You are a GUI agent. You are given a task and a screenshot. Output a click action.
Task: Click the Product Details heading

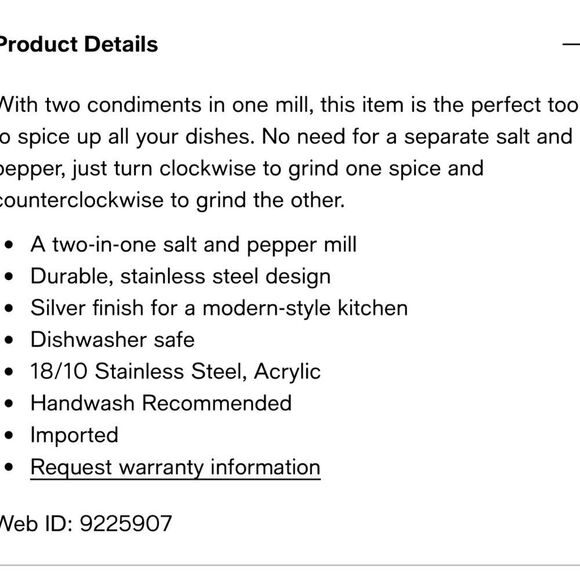78,44
